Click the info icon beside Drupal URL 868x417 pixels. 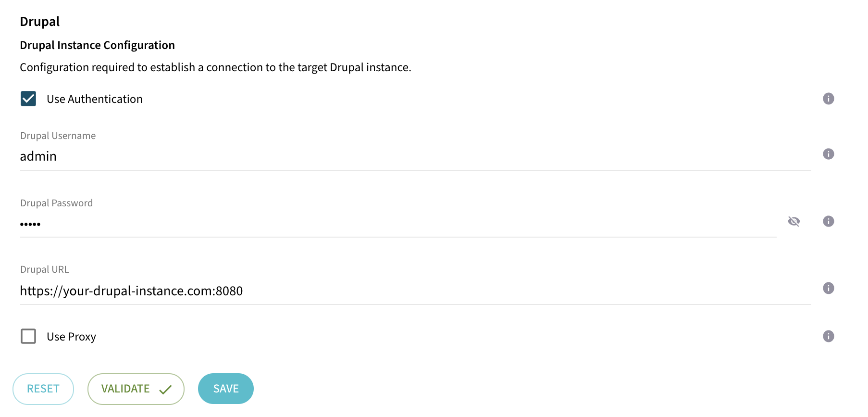829,289
